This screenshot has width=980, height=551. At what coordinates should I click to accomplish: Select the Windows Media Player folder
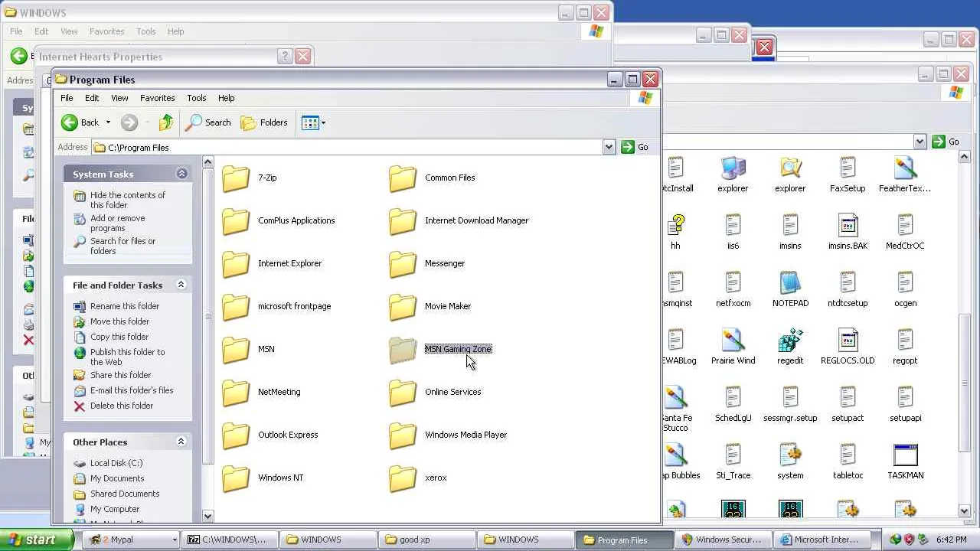click(x=448, y=435)
